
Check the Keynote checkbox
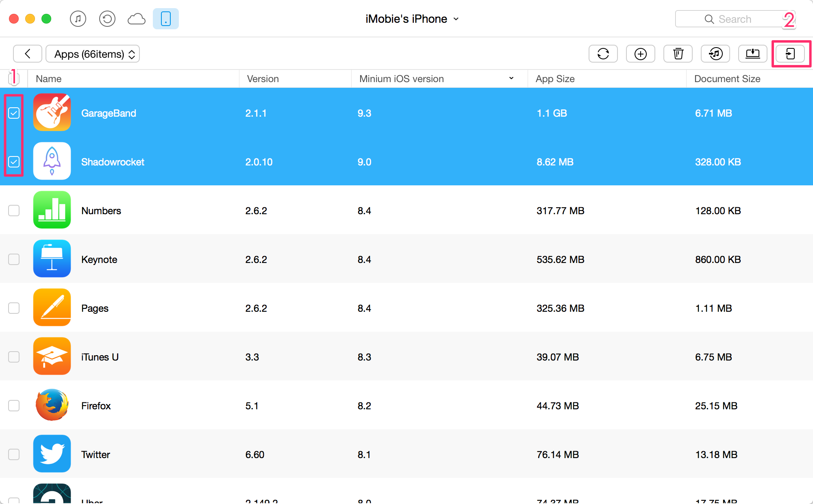pos(14,259)
